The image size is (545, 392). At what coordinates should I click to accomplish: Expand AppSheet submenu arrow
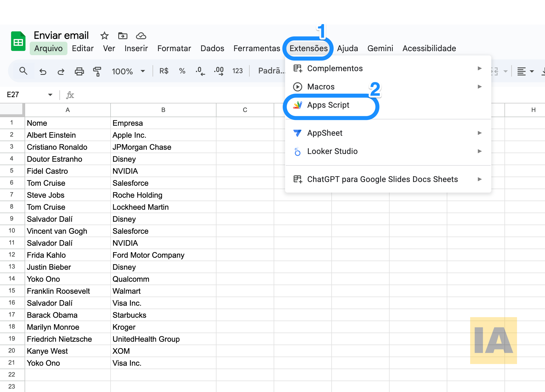(x=480, y=133)
